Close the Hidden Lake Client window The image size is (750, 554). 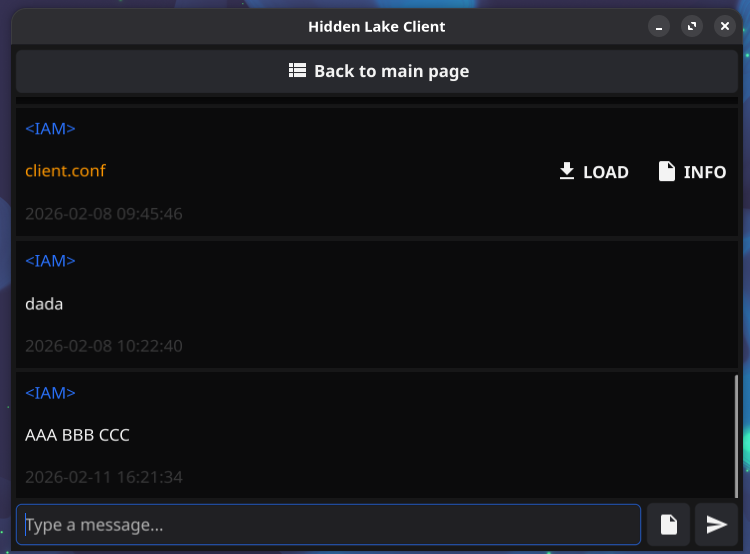coord(725,27)
